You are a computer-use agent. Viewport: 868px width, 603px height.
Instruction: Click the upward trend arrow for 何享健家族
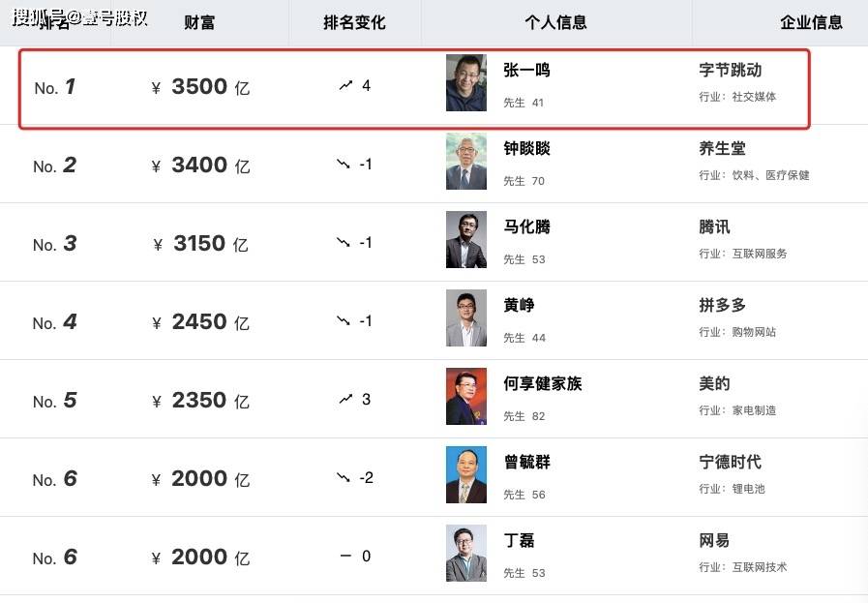[345, 399]
